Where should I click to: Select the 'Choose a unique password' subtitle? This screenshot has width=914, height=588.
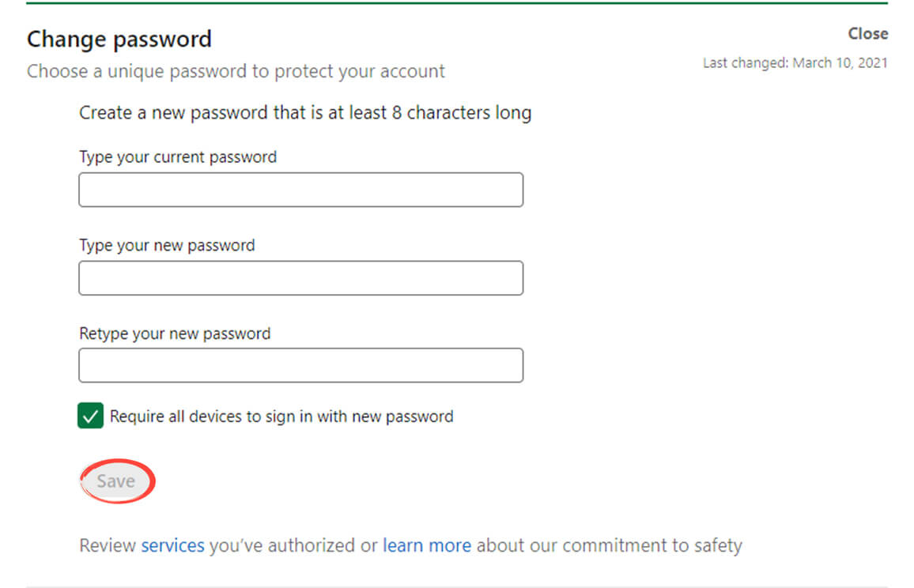click(236, 71)
